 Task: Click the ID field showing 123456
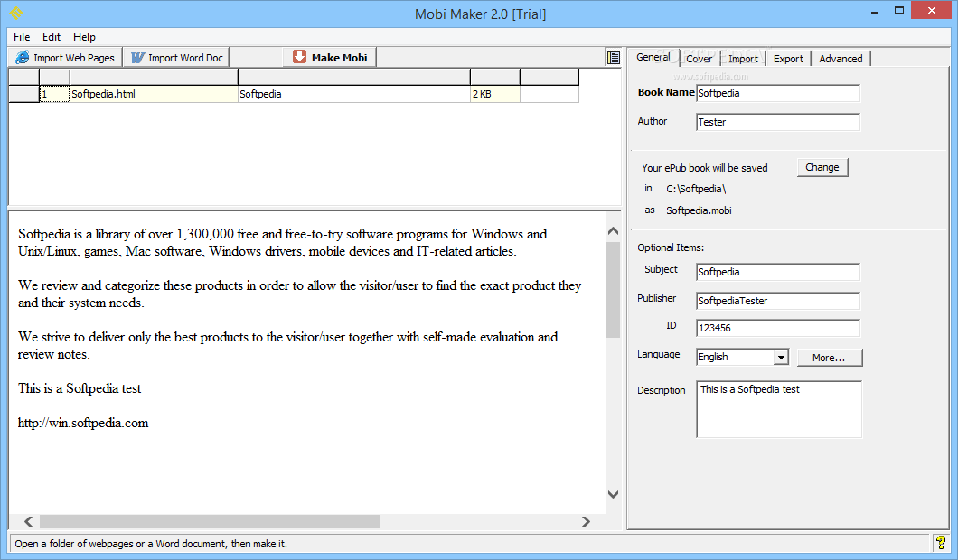point(778,328)
